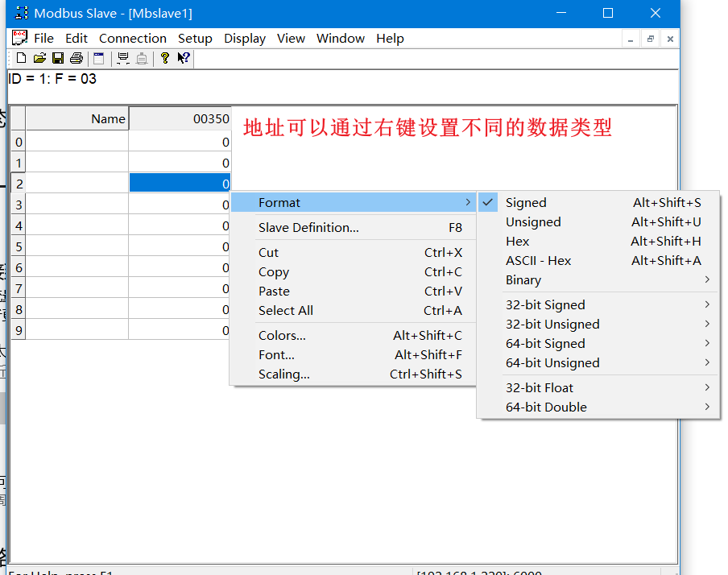This screenshot has width=728, height=575.
Task: Open the Help menu
Action: tap(390, 39)
